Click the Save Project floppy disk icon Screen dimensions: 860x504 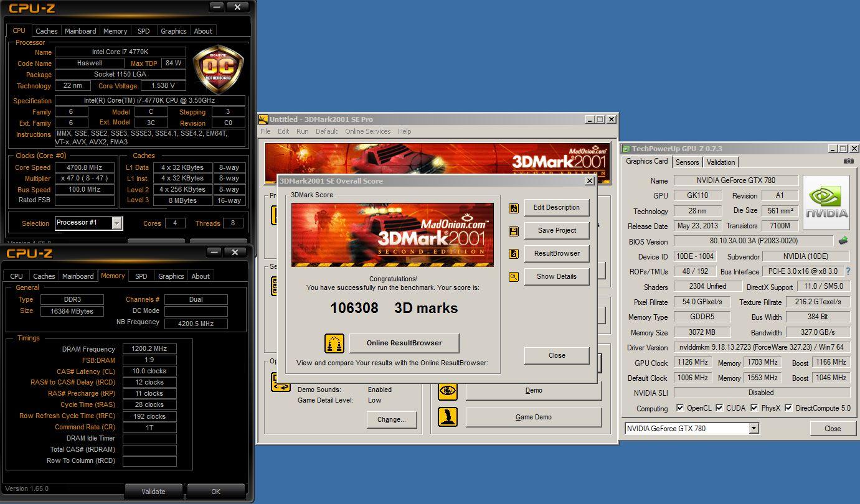coord(514,231)
